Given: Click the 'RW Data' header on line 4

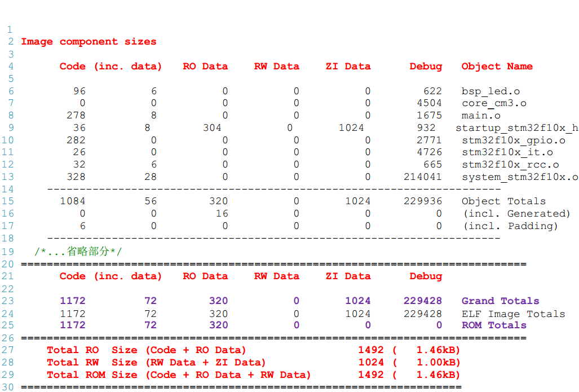Looking at the screenshot, I should tap(277, 67).
